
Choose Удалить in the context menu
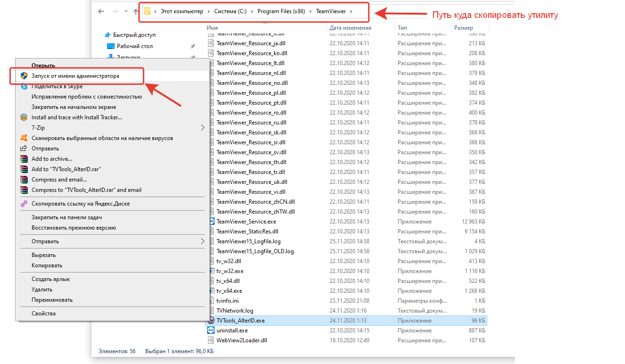[42, 290]
